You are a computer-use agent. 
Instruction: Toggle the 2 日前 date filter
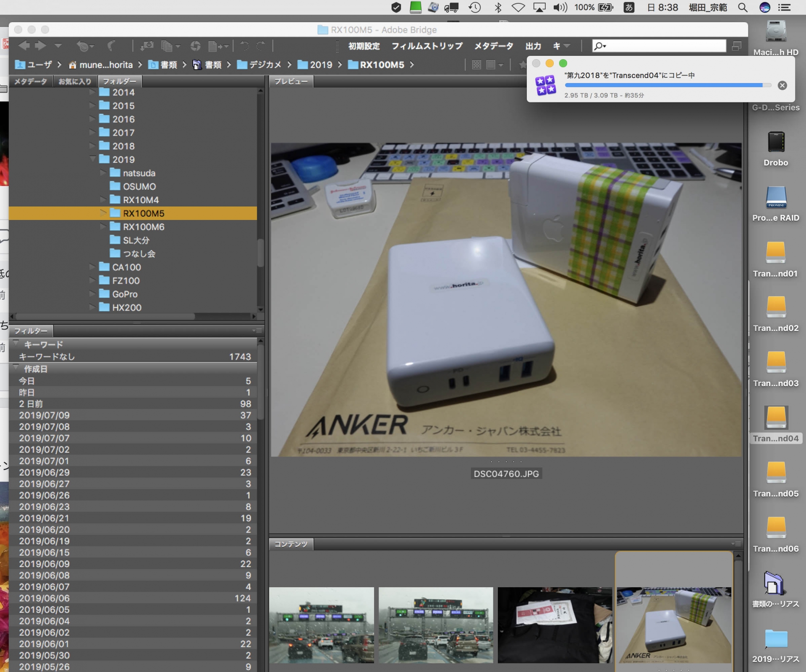coord(133,403)
